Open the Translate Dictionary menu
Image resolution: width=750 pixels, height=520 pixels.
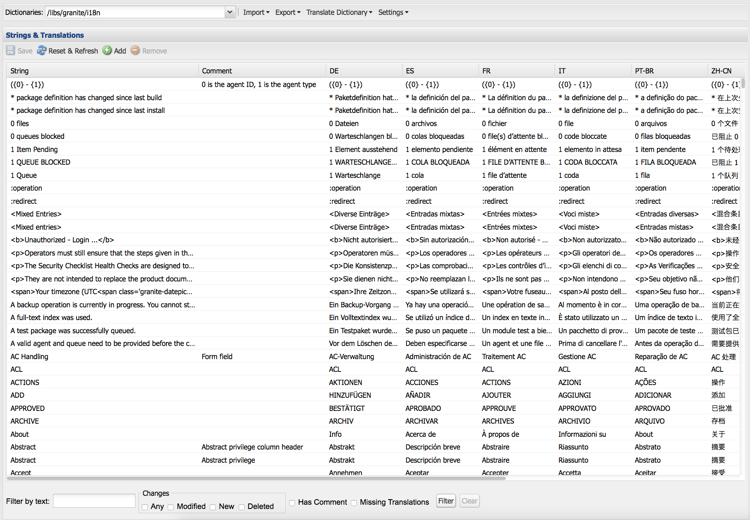[x=339, y=13]
